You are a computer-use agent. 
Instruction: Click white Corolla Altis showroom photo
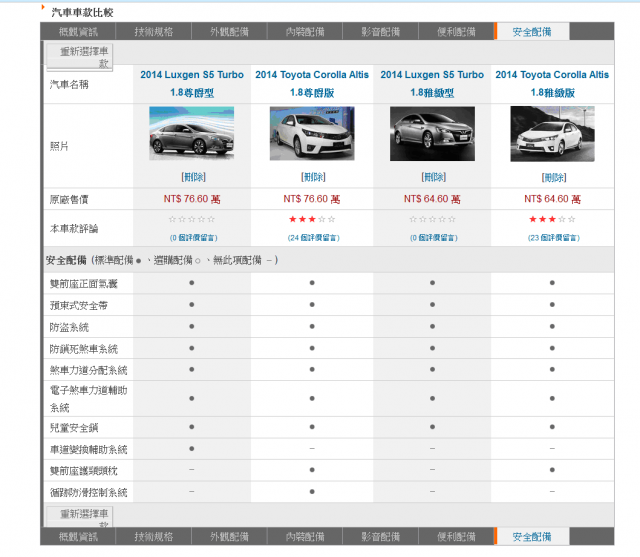click(x=312, y=133)
